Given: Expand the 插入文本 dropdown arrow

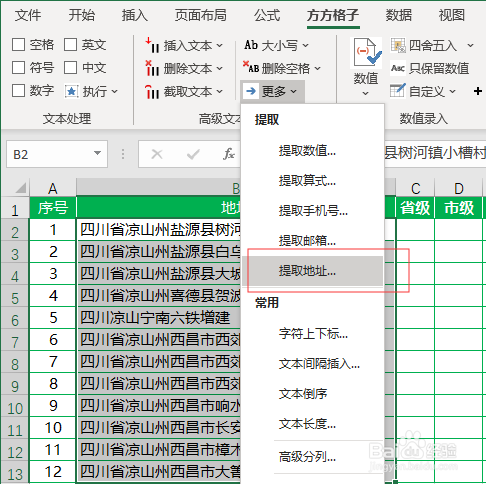Looking at the screenshot, I should pyautogui.click(x=219, y=45).
